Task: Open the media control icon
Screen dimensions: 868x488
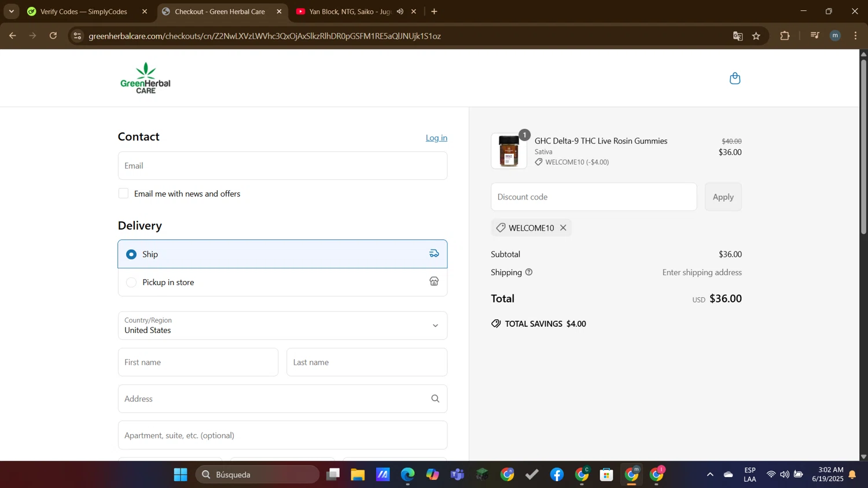Action: click(x=815, y=36)
